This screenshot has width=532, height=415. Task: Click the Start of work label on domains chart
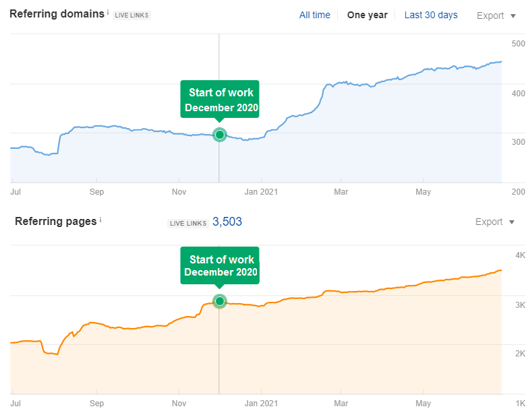click(220, 100)
